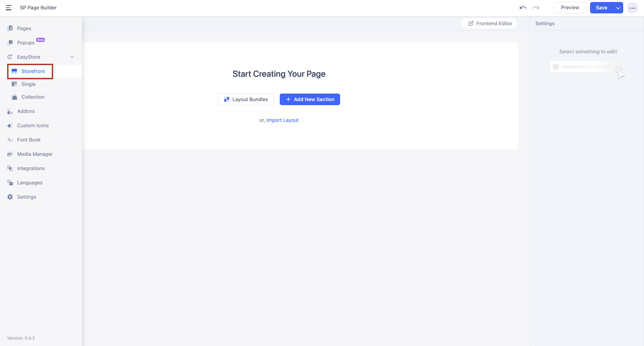Viewport: 644px width, 346px height.
Task: Click the Preview button
Action: (x=570, y=8)
